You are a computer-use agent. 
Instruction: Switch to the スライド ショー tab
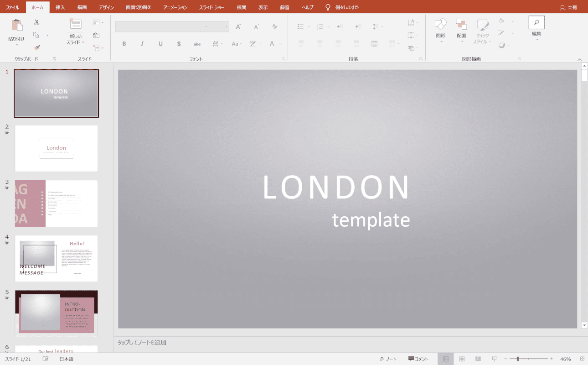[211, 7]
